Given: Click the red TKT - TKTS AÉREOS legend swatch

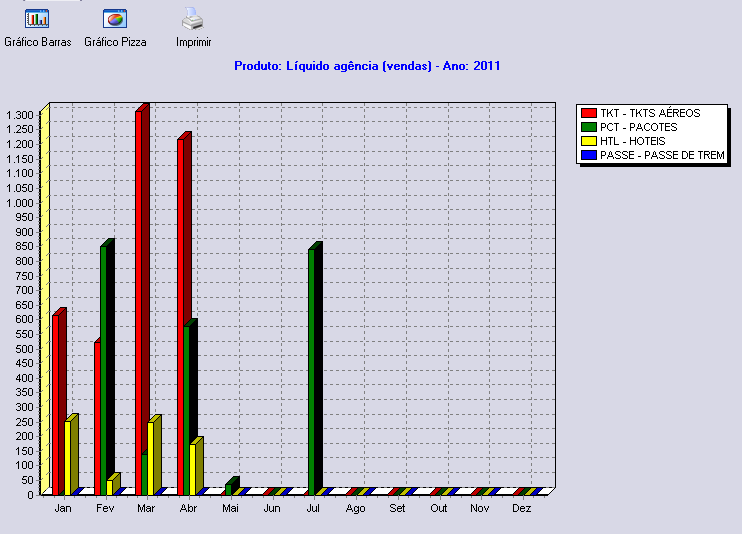Looking at the screenshot, I should click(x=589, y=113).
